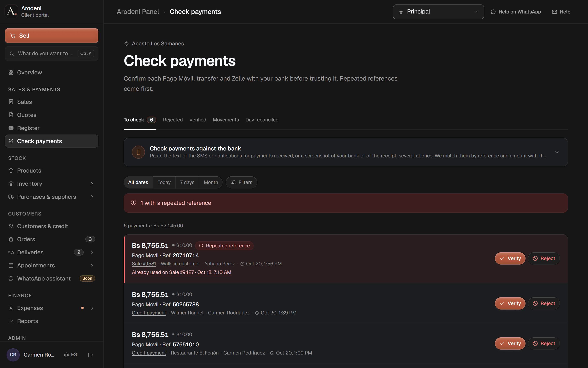The height and width of the screenshot is (368, 588).
Task: Select the All dates filter
Action: tap(138, 182)
